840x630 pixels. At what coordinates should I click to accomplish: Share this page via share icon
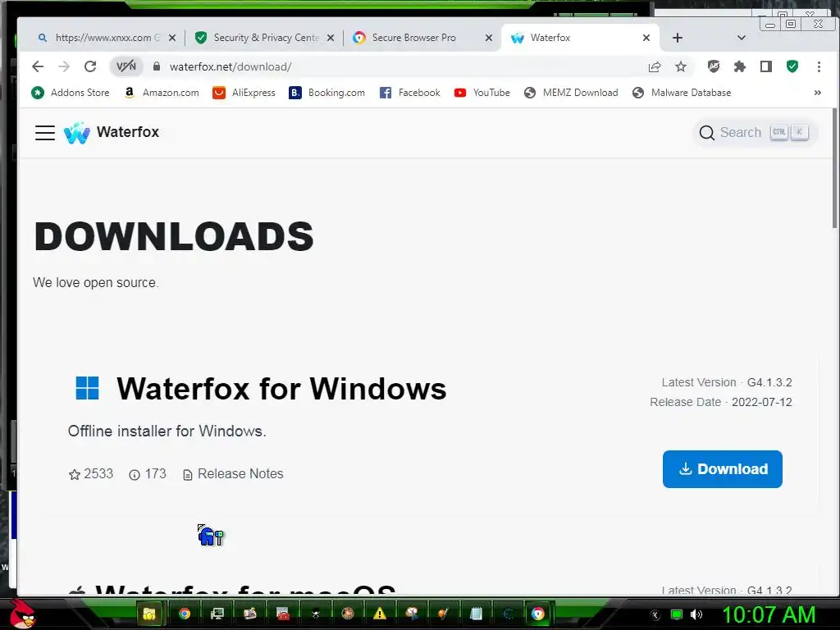(654, 66)
